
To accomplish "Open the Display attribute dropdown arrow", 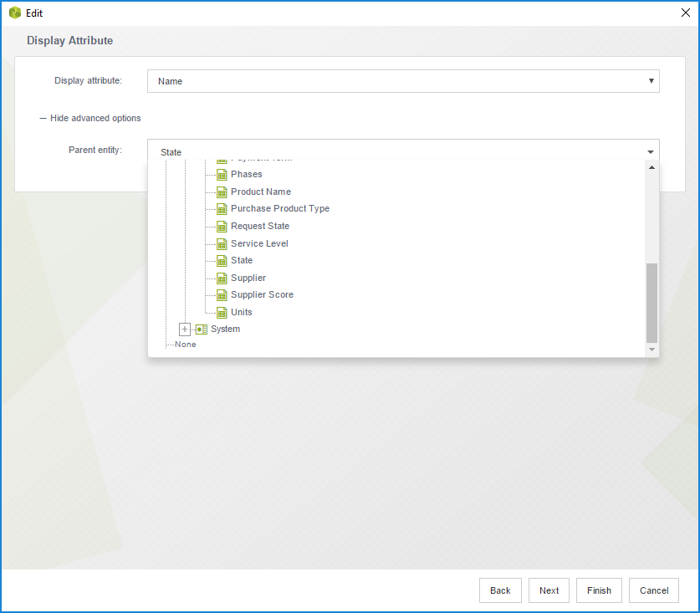I will pyautogui.click(x=651, y=81).
